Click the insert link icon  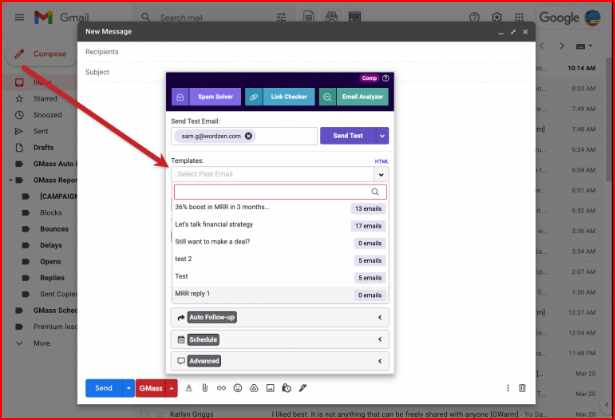pyautogui.click(x=221, y=388)
